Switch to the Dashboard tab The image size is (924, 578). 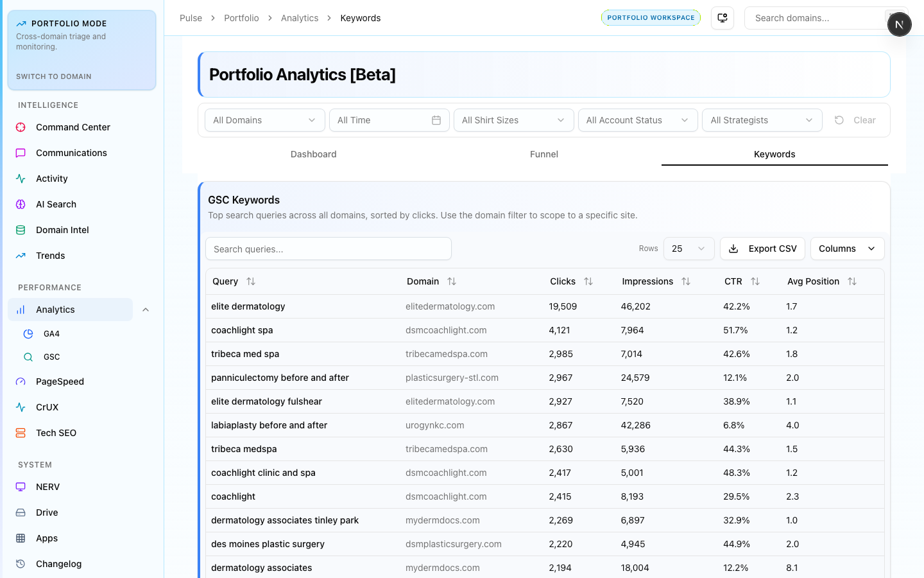313,154
